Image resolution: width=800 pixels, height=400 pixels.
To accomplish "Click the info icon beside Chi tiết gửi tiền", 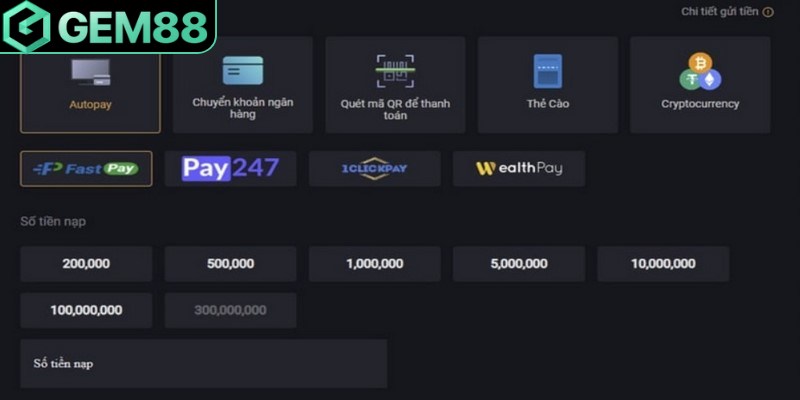I will [x=768, y=12].
